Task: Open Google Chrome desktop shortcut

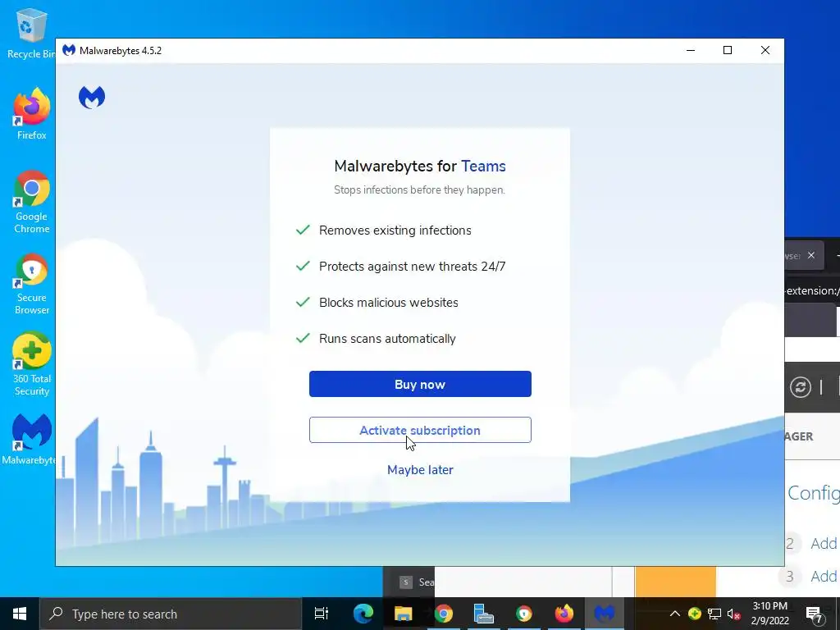Action: click(32, 202)
